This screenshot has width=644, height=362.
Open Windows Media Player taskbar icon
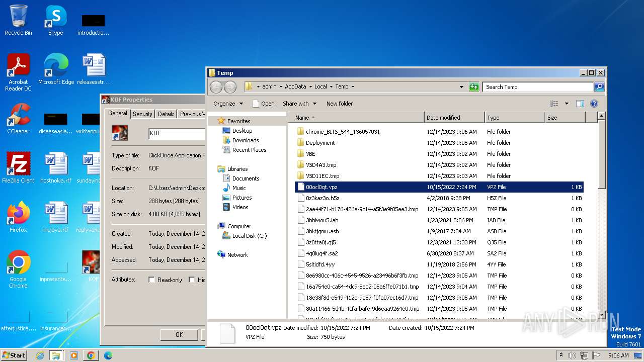74,355
